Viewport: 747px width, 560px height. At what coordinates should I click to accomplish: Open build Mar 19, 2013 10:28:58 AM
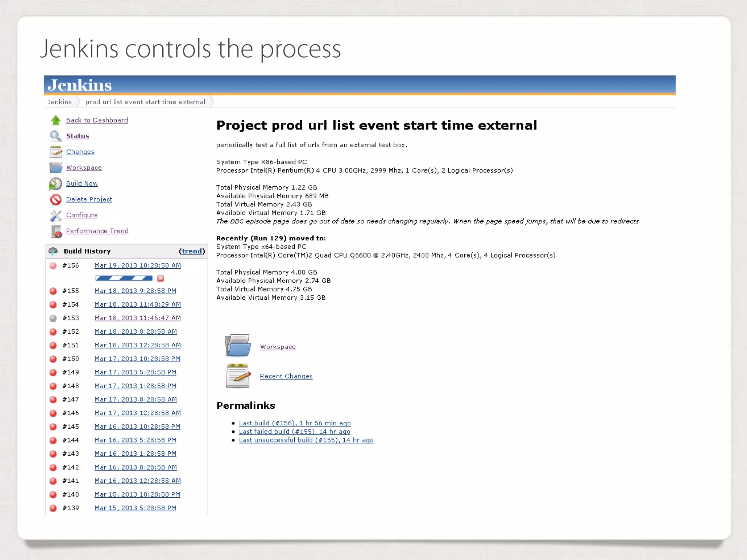coord(138,265)
